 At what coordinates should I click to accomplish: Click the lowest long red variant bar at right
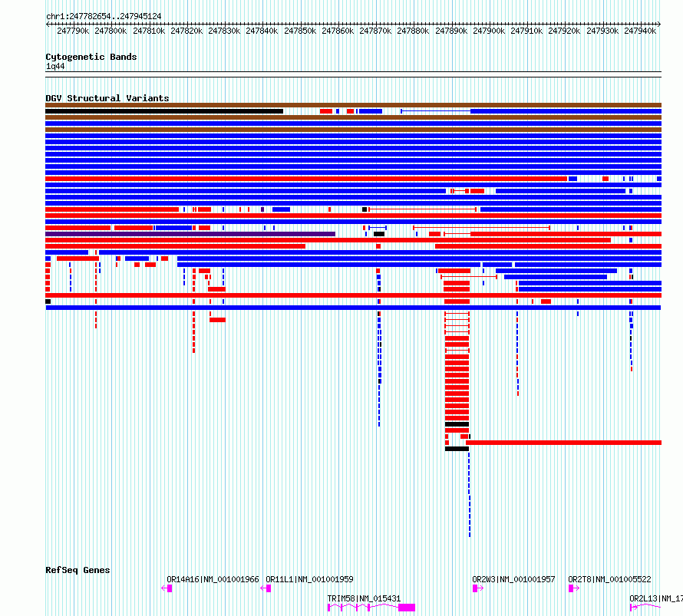click(563, 443)
